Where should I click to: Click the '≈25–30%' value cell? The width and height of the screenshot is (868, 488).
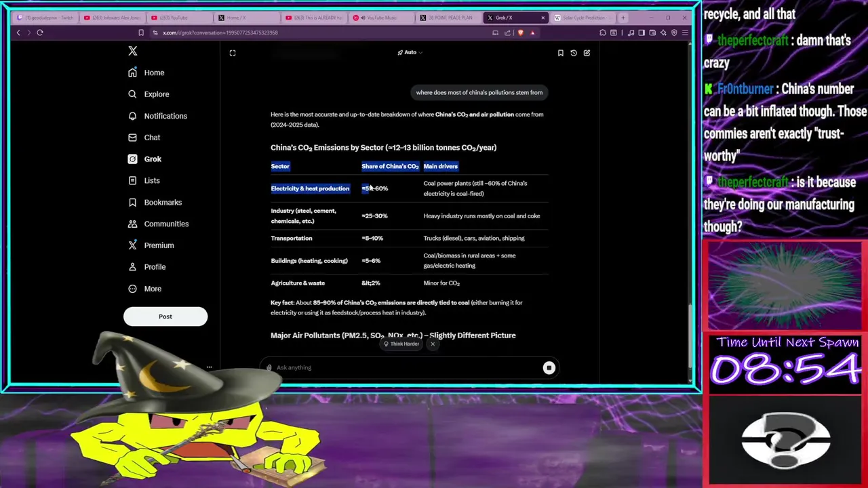(x=374, y=216)
